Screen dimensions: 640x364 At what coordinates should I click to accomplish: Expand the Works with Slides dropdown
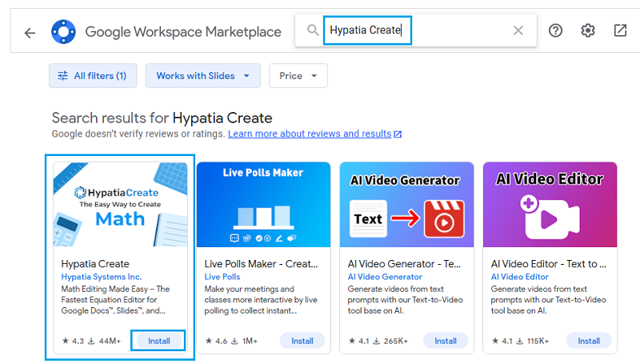203,75
